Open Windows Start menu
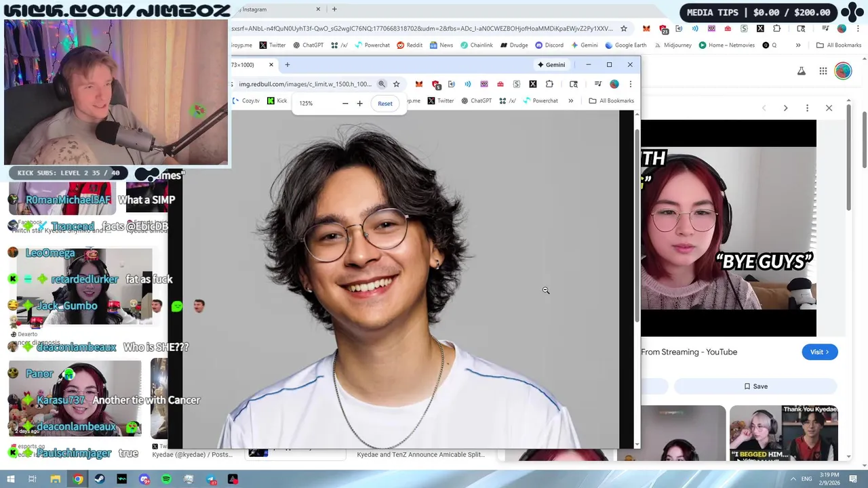 point(10,479)
